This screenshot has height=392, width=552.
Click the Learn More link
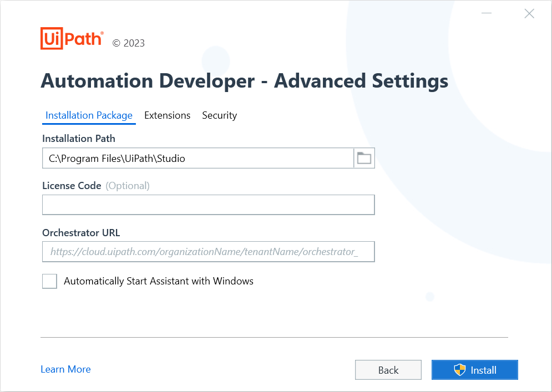click(x=65, y=369)
